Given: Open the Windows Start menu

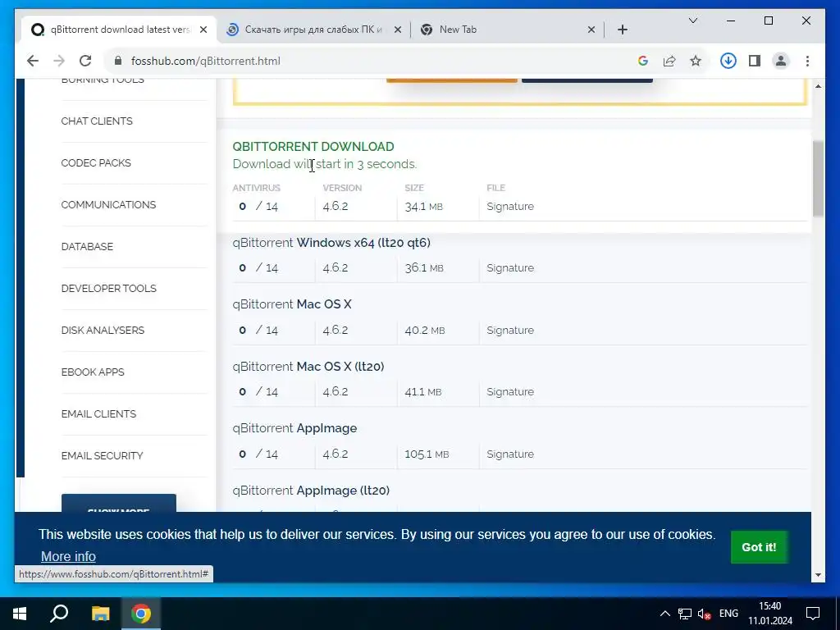Looking at the screenshot, I should (x=20, y=614).
